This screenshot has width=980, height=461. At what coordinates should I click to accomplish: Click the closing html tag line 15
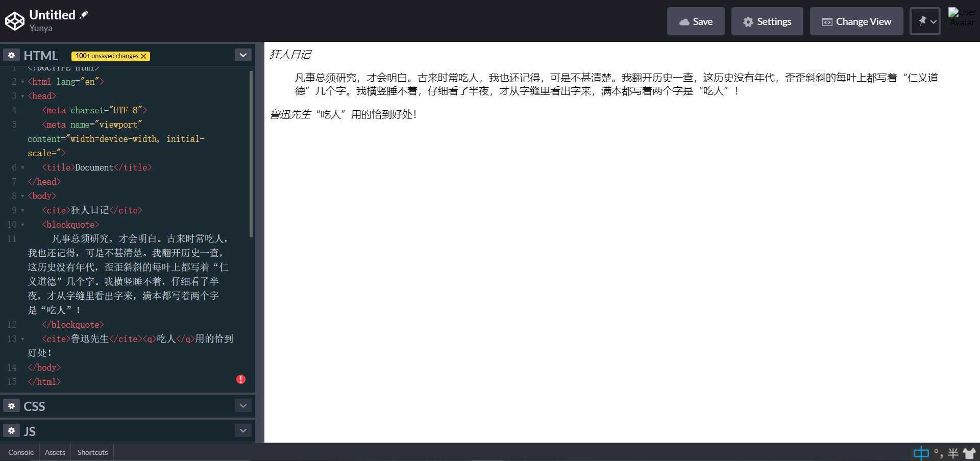(x=44, y=382)
